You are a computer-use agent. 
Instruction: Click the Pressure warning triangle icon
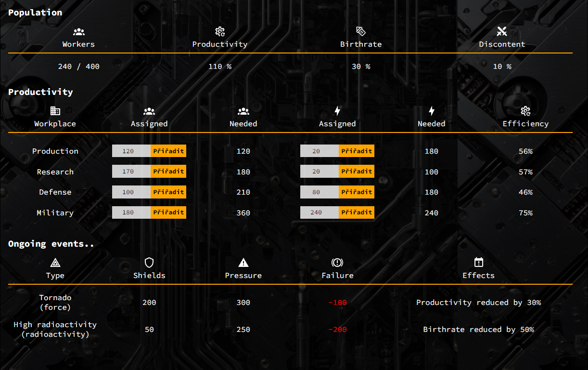pos(243,263)
